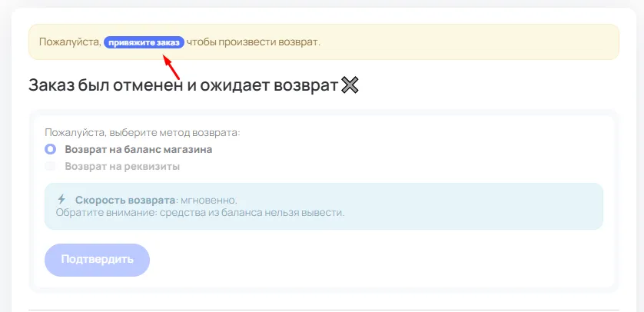The height and width of the screenshot is (312, 644).
Task: Click the label text 'Возврат на реквизиты'
Action: tap(122, 167)
